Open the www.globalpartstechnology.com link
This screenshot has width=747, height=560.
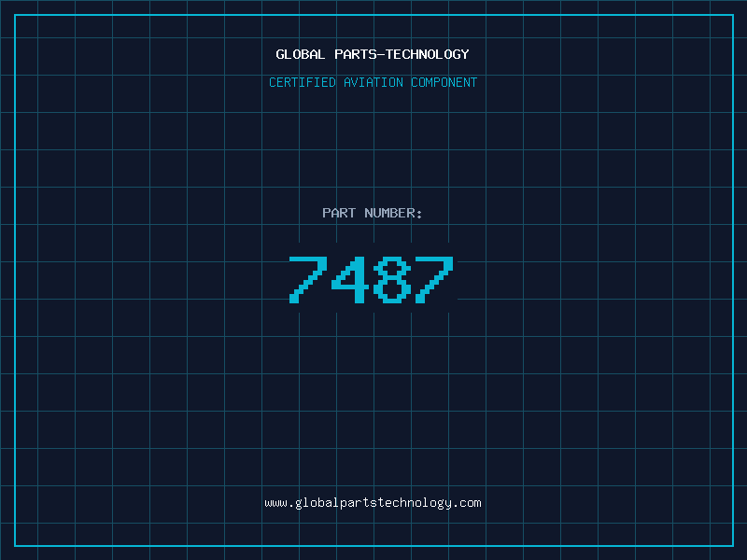point(373,503)
